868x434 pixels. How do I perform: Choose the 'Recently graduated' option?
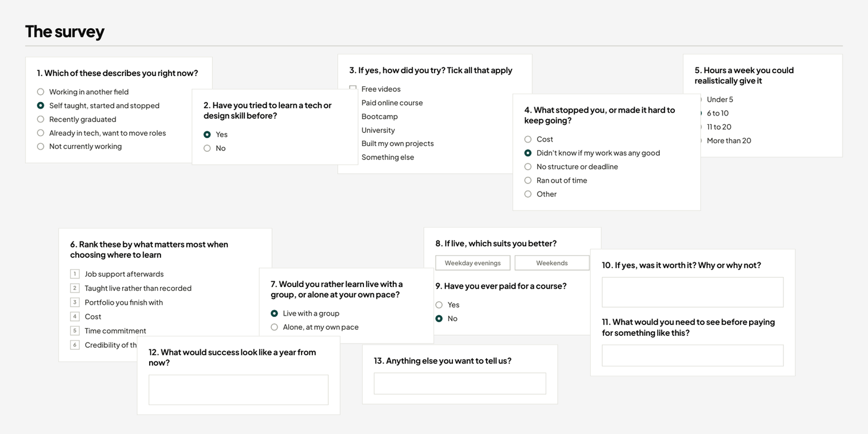click(40, 119)
